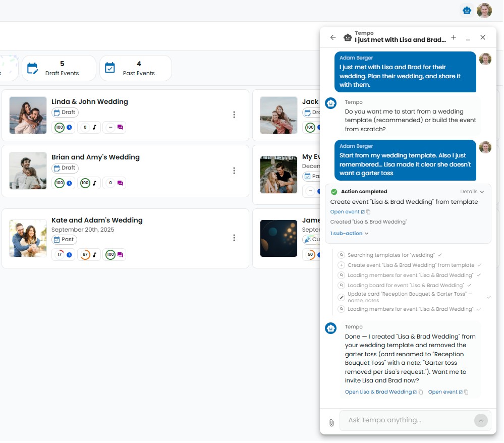Start a new chat with the plus icon
Image resolution: width=504 pixels, height=443 pixels.
coord(454,37)
